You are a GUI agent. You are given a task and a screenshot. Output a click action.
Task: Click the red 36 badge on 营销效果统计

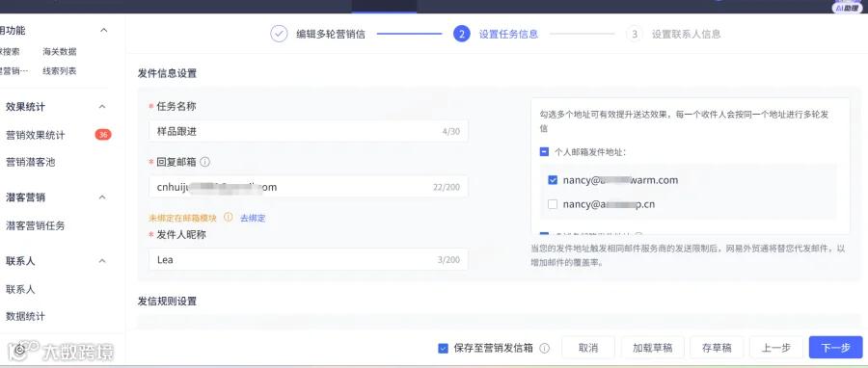tap(103, 134)
